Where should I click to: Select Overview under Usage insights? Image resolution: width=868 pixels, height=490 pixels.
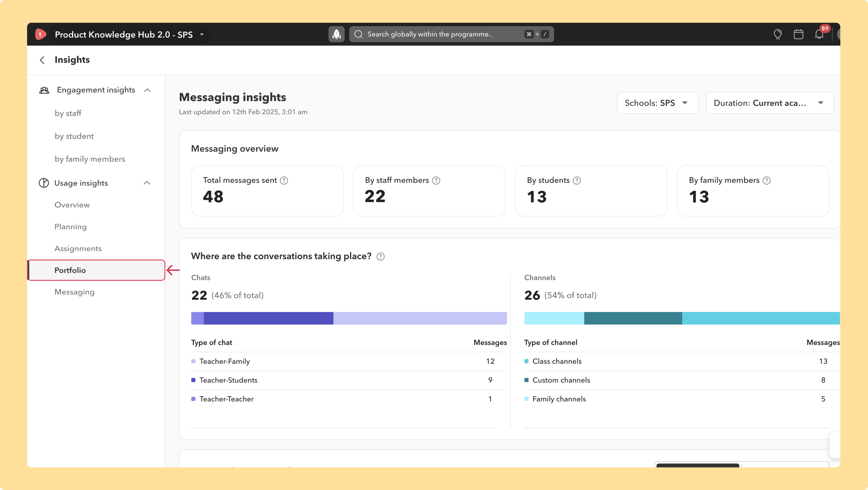(72, 205)
